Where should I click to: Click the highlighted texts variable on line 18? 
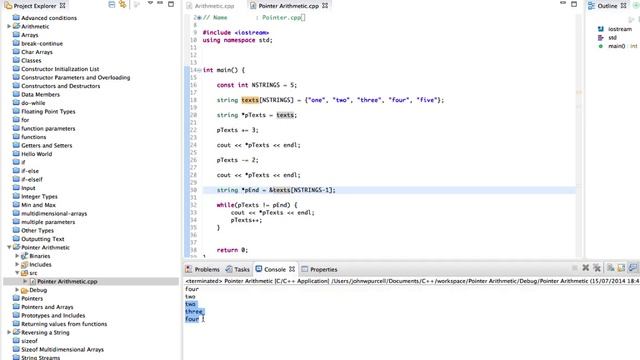point(250,100)
